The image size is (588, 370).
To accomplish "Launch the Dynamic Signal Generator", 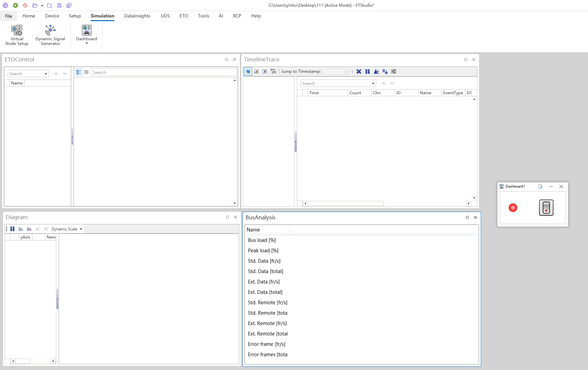I will (x=50, y=35).
